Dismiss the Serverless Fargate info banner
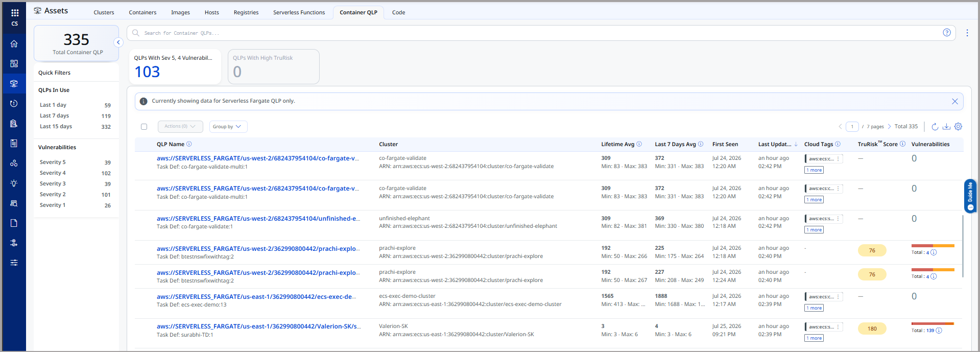Viewport: 980px width, 352px height. [x=955, y=101]
